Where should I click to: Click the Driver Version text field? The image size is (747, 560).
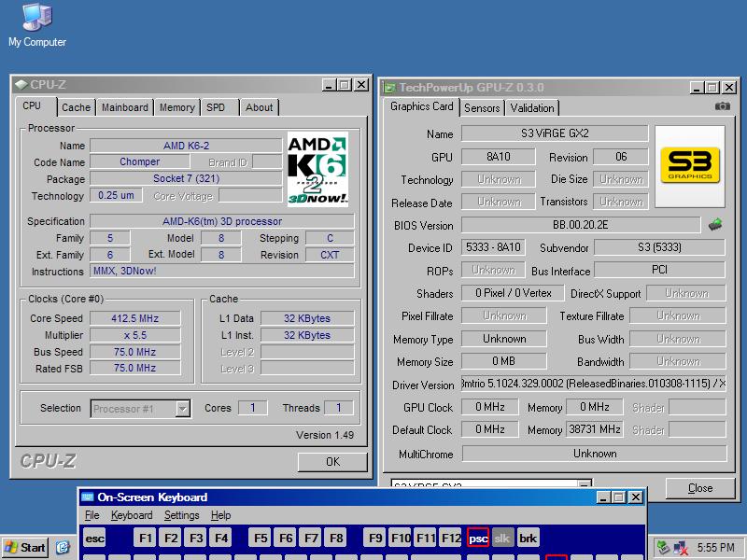[593, 385]
